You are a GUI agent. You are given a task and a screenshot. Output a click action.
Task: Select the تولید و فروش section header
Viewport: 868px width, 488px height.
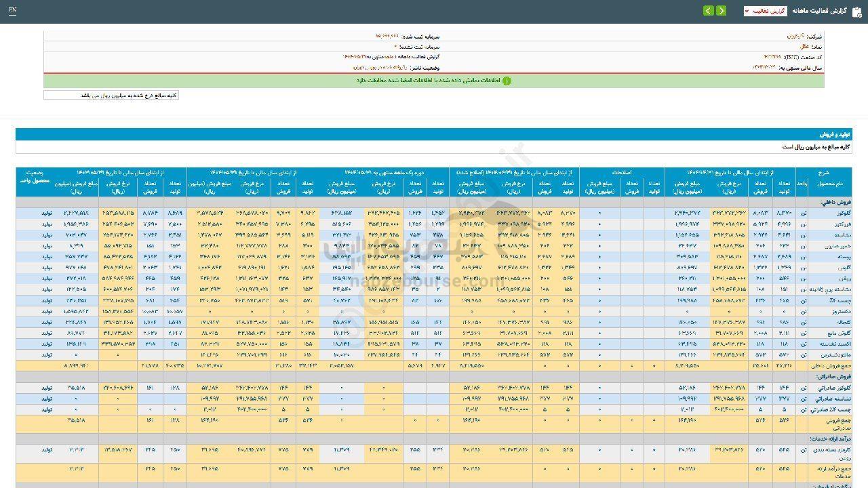click(x=836, y=134)
